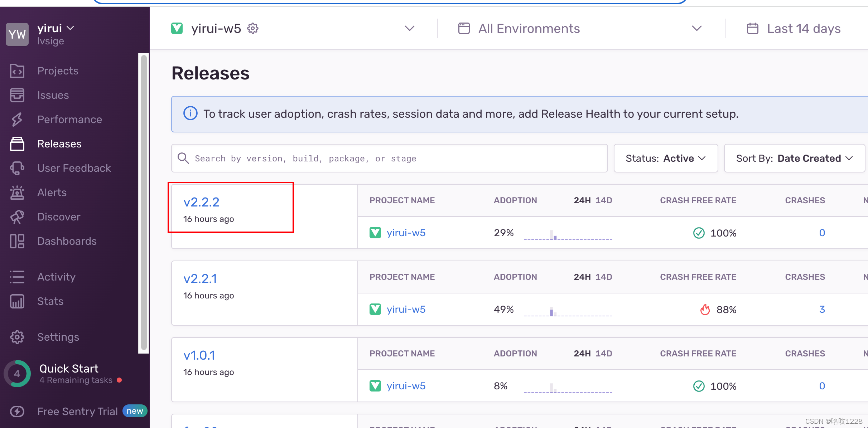
Task: Toggle the 24H chart view in v2.2.2
Action: [582, 200]
